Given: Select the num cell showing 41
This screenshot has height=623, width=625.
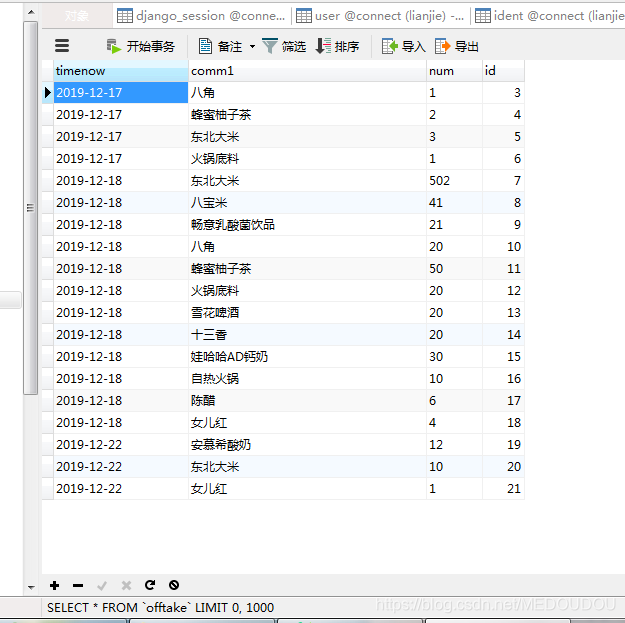Looking at the screenshot, I should coord(454,202).
